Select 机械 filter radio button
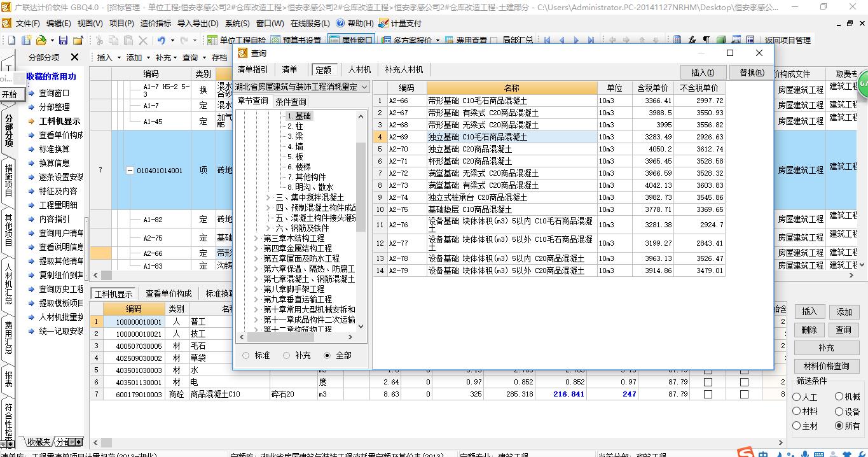The width and height of the screenshot is (868, 457). pyautogui.click(x=839, y=397)
